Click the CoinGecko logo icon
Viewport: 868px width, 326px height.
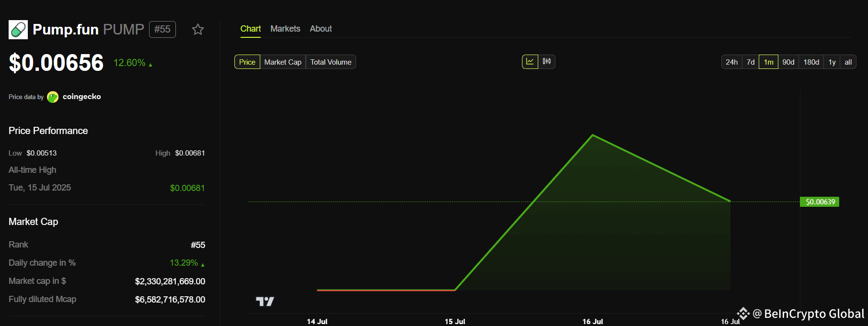pos(53,97)
